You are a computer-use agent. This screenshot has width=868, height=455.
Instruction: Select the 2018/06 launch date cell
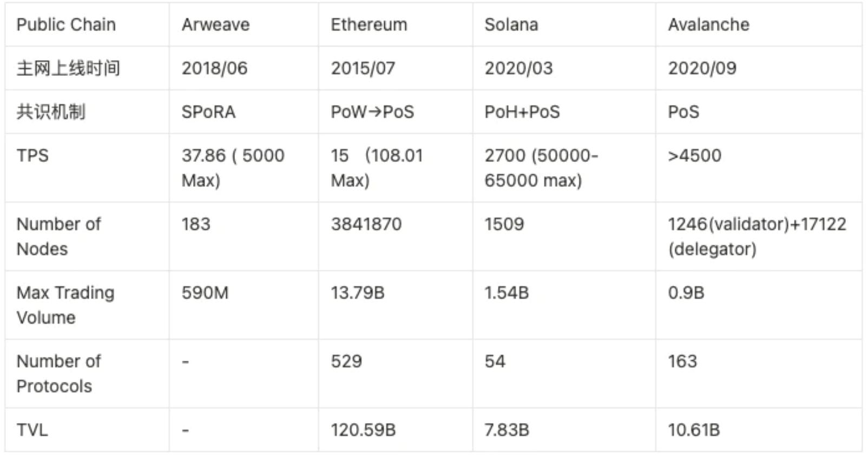tap(214, 68)
